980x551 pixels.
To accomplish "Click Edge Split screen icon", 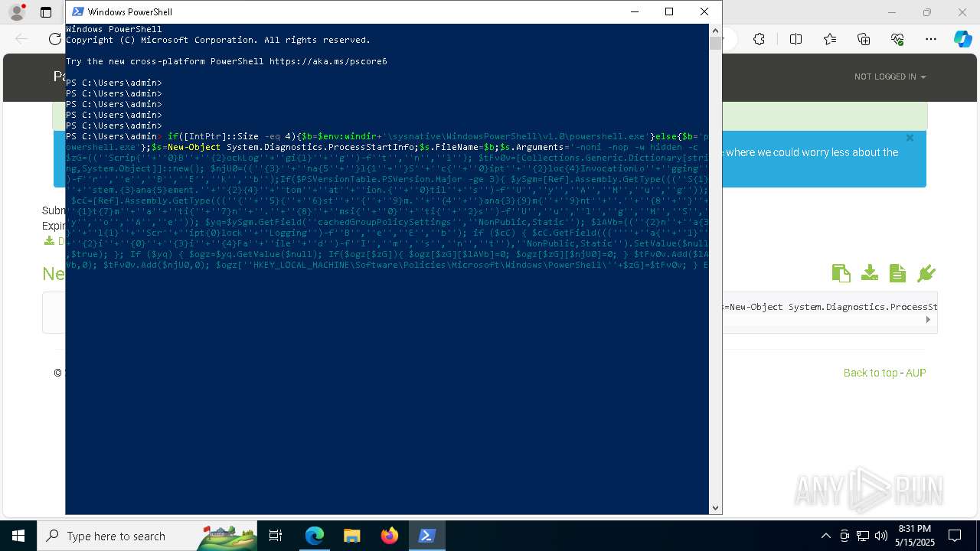I will click(x=795, y=39).
